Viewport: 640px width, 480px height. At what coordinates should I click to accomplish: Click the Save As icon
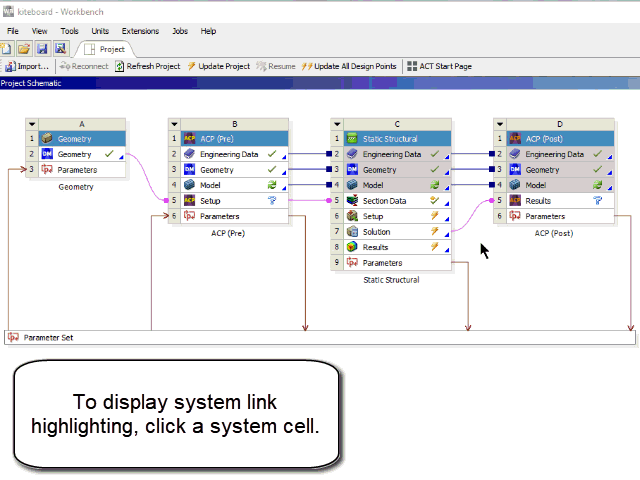pos(59,48)
